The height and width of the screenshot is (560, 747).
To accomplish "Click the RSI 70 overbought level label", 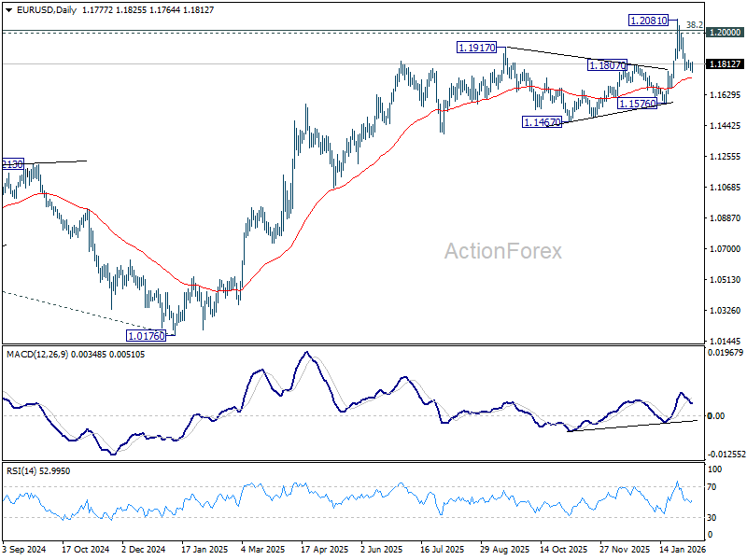I will coord(712,486).
